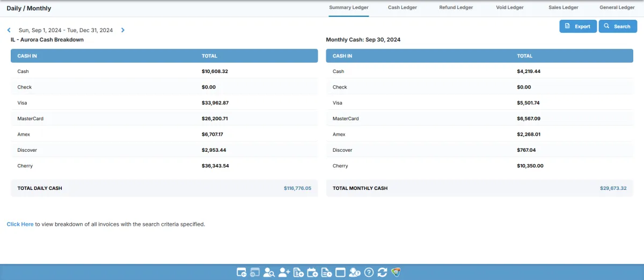The width and height of the screenshot is (644, 280).
Task: Click monthly Discover total $767.04
Action: [x=526, y=150]
